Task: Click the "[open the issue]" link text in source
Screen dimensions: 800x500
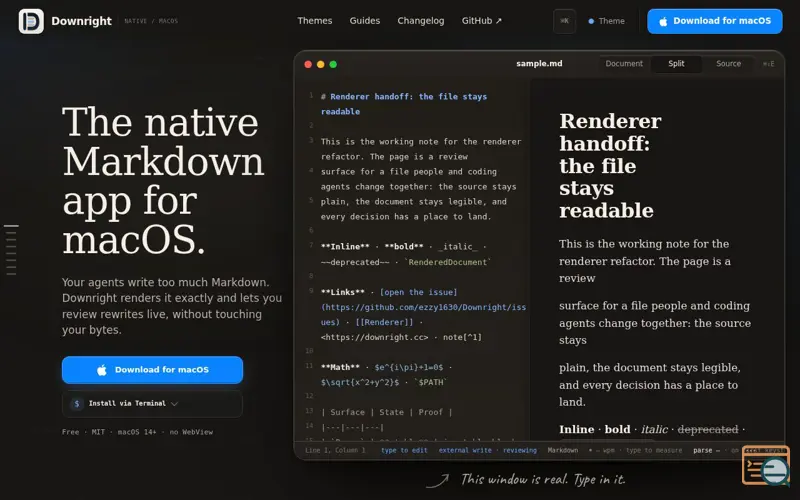Action: point(418,292)
